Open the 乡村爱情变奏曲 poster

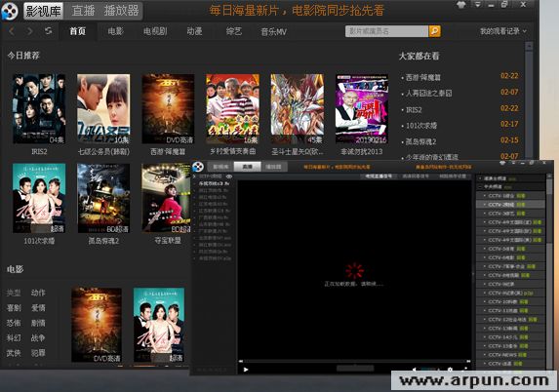tap(233, 108)
